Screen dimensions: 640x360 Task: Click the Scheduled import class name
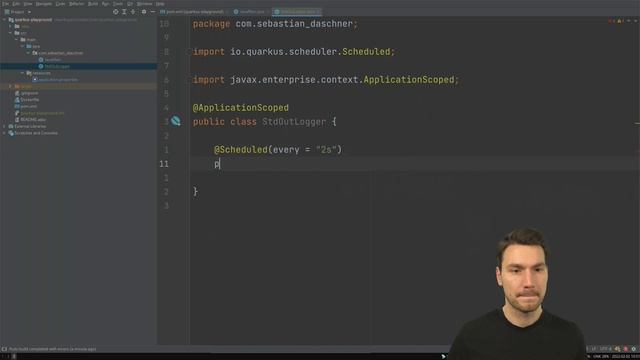point(366,52)
